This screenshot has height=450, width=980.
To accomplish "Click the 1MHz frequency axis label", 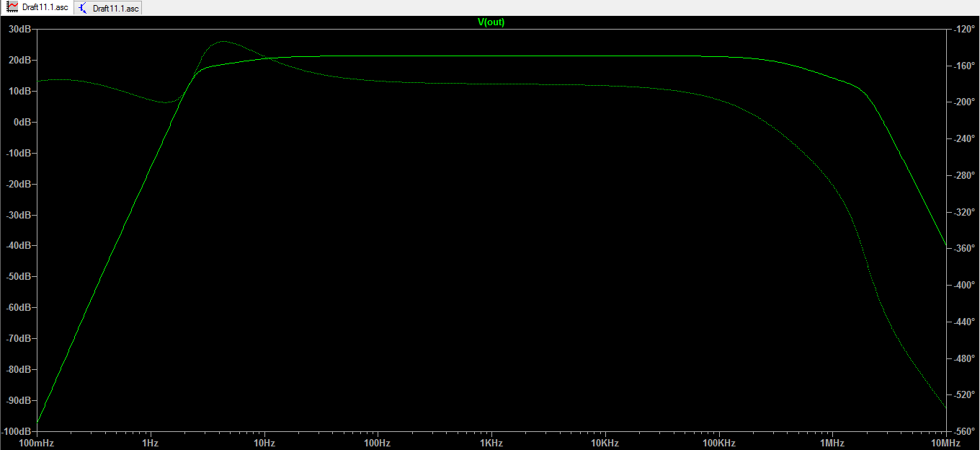I will click(832, 442).
